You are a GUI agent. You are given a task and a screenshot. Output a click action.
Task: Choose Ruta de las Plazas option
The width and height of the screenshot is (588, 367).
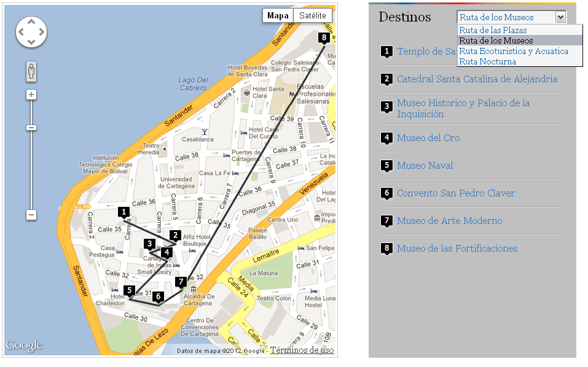click(x=493, y=30)
